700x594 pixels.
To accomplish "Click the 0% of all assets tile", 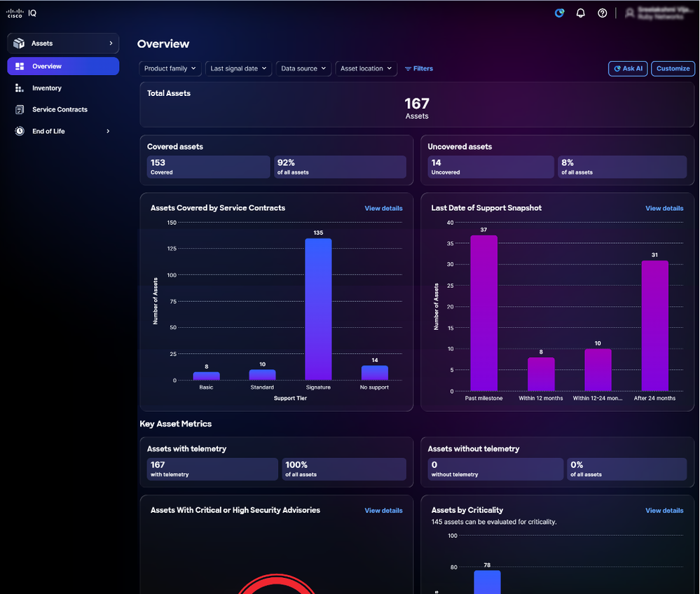I will click(x=627, y=469).
